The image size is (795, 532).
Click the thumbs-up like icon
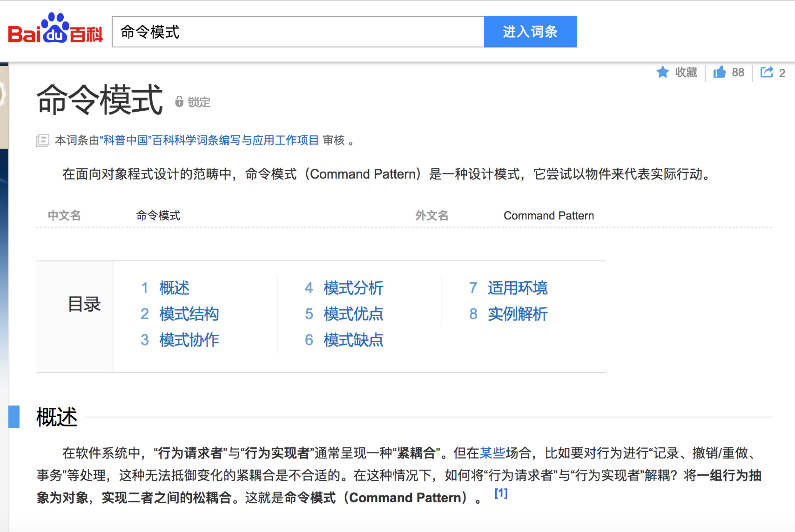click(x=719, y=72)
